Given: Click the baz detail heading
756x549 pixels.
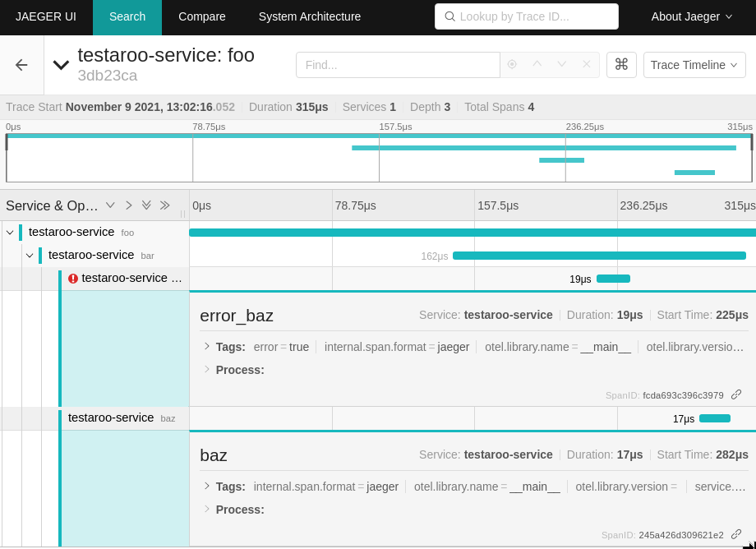Looking at the screenshot, I should [214, 455].
